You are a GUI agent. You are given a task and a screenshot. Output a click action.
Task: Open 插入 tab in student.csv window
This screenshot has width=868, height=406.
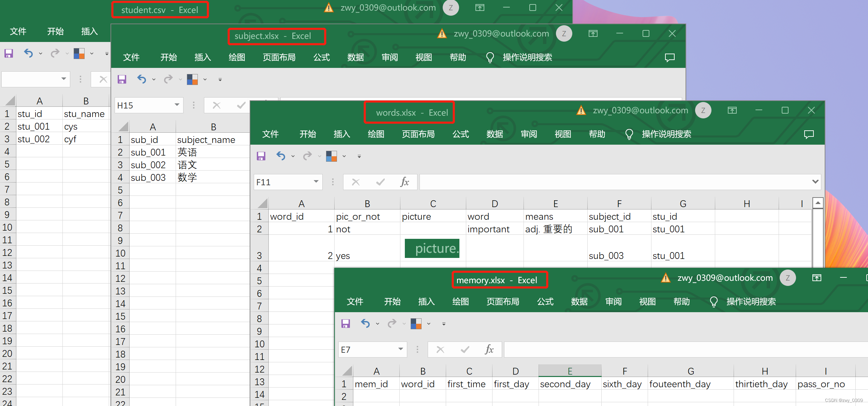[89, 31]
